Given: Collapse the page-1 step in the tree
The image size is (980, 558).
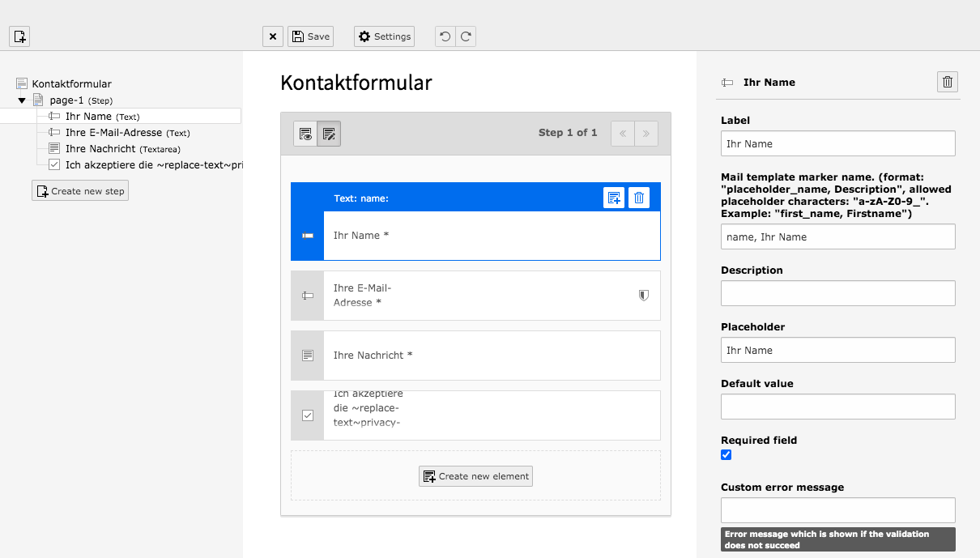Looking at the screenshot, I should point(22,100).
